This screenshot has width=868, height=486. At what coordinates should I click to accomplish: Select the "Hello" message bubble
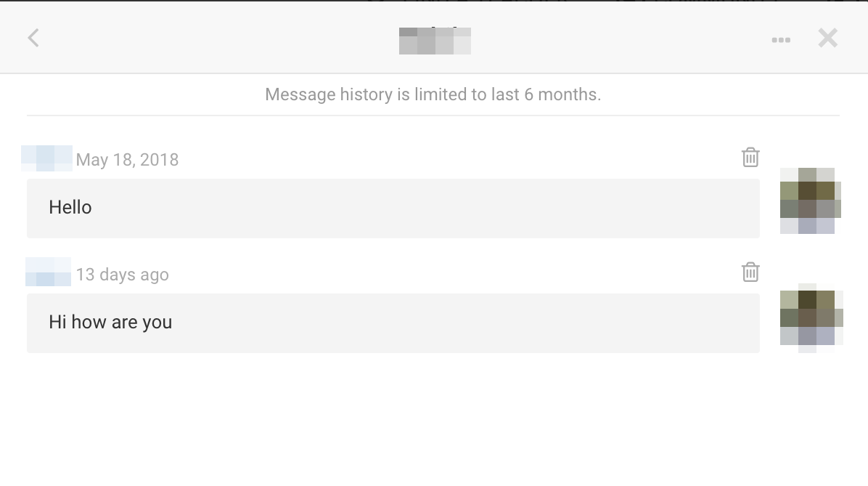point(393,208)
